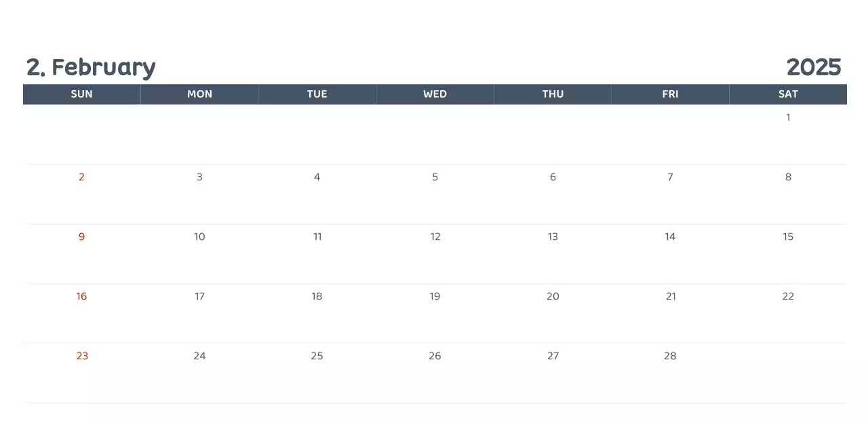Viewport: 868px width, 425px height.
Task: Click the 2025 year label
Action: click(x=813, y=67)
